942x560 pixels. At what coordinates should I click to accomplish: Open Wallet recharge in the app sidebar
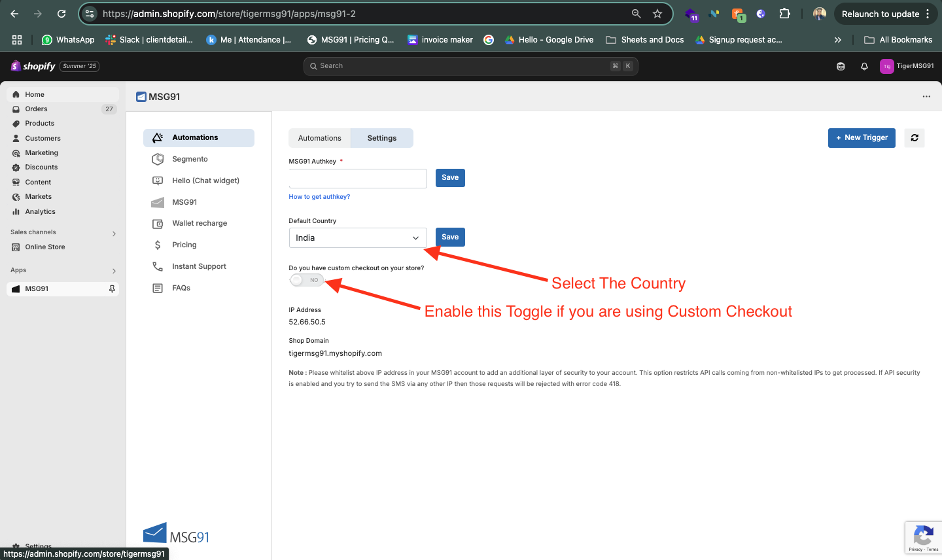click(x=198, y=223)
